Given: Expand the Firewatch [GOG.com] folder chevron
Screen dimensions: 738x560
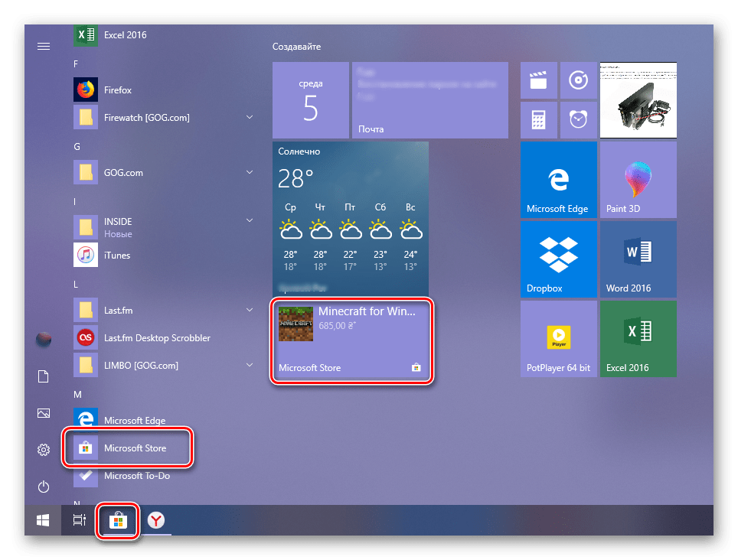Looking at the screenshot, I should pos(250,117).
